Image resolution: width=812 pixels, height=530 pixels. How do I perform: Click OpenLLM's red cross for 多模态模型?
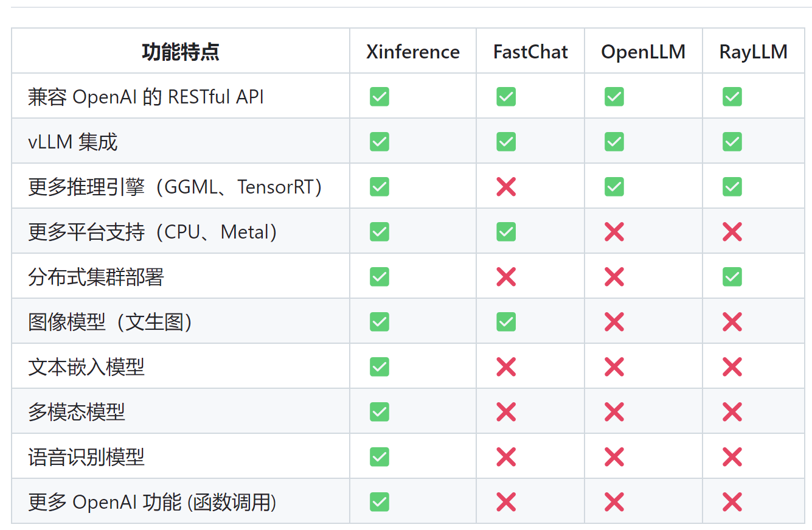(614, 411)
